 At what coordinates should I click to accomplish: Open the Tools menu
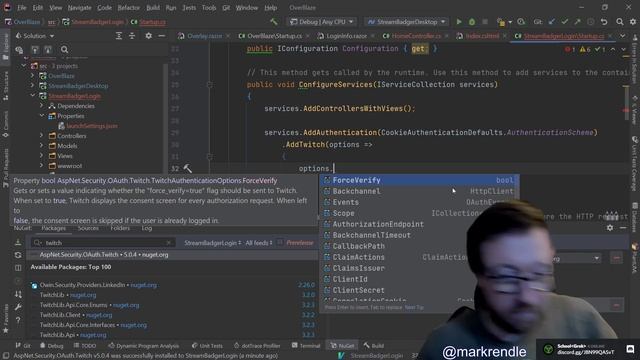tap(209, 7)
